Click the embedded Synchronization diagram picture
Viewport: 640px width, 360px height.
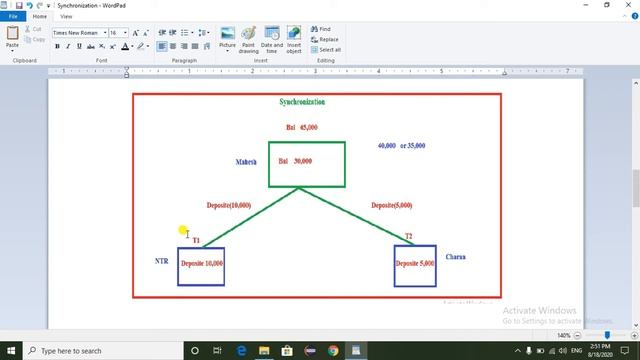coord(317,196)
